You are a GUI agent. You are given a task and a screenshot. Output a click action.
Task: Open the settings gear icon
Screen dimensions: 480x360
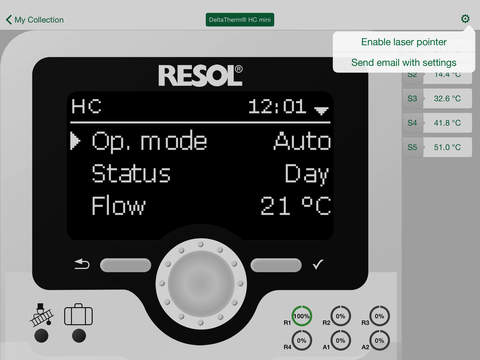pyautogui.click(x=465, y=19)
